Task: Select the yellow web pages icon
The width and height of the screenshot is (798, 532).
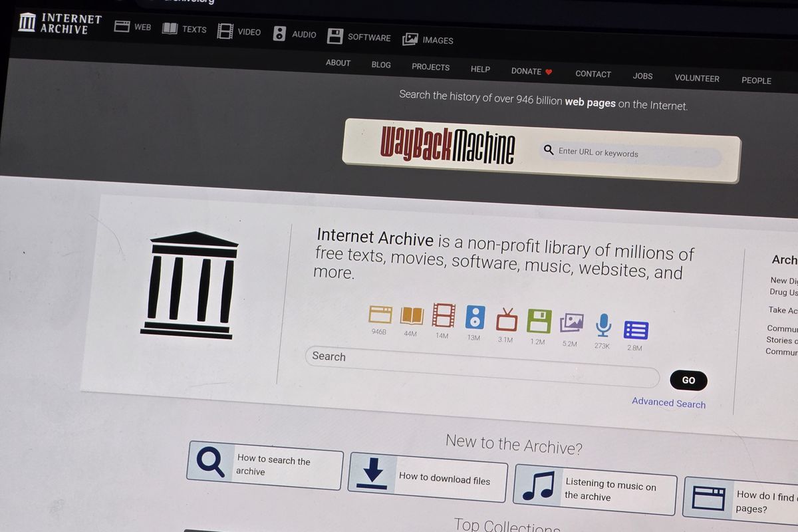Action: (380, 314)
